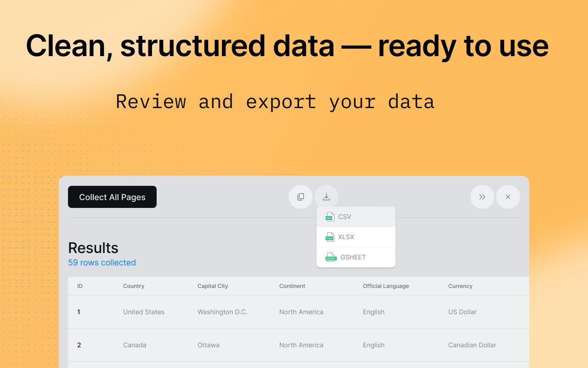Image resolution: width=588 pixels, height=368 pixels.
Task: Click the XLSX spreadsheet icon
Action: 330,236
